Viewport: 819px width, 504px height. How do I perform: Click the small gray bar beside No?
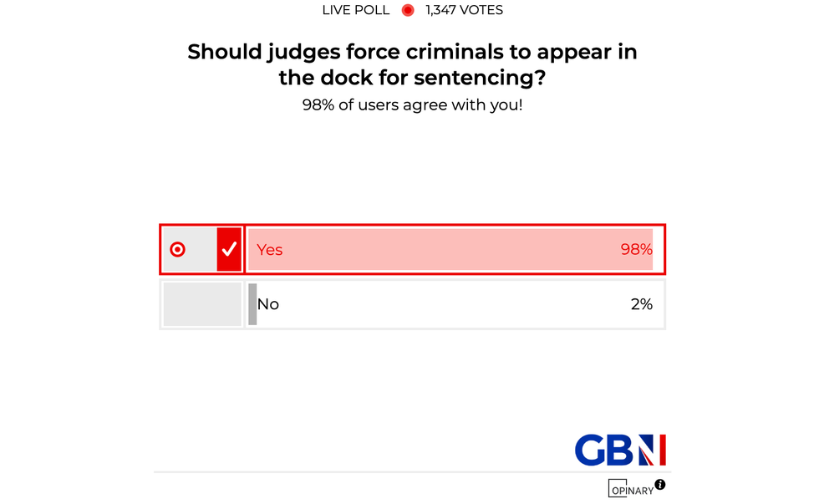click(x=252, y=304)
